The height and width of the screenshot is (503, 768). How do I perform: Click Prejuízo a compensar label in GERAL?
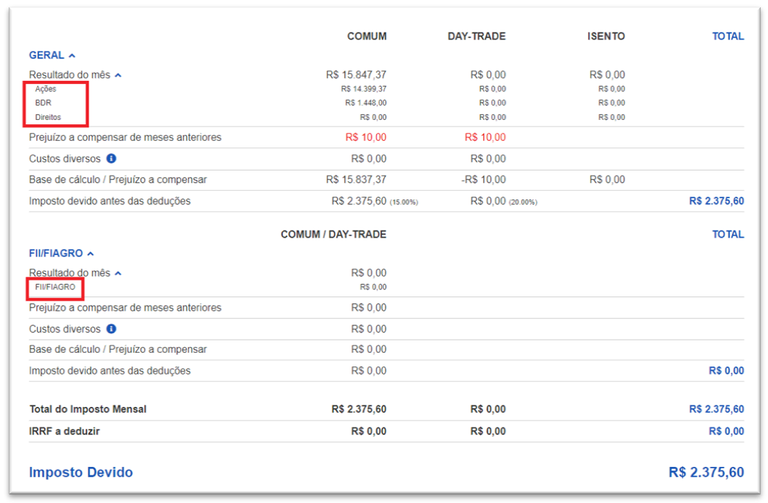point(125,138)
